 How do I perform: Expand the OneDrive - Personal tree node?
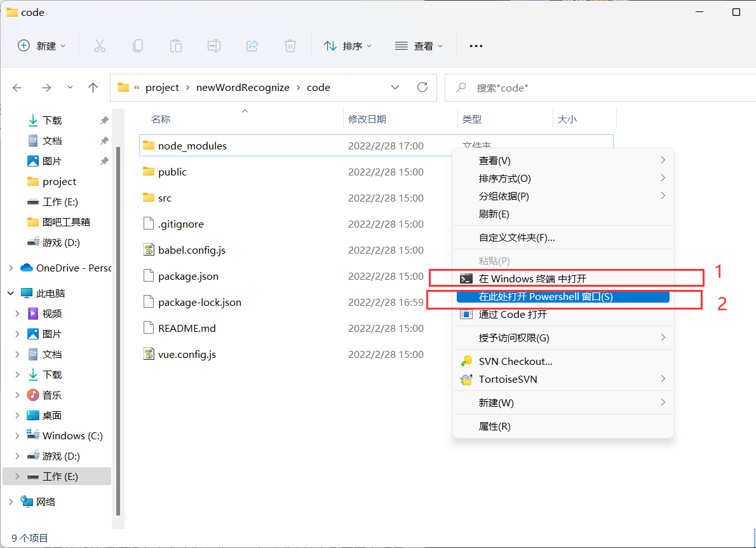click(x=11, y=268)
